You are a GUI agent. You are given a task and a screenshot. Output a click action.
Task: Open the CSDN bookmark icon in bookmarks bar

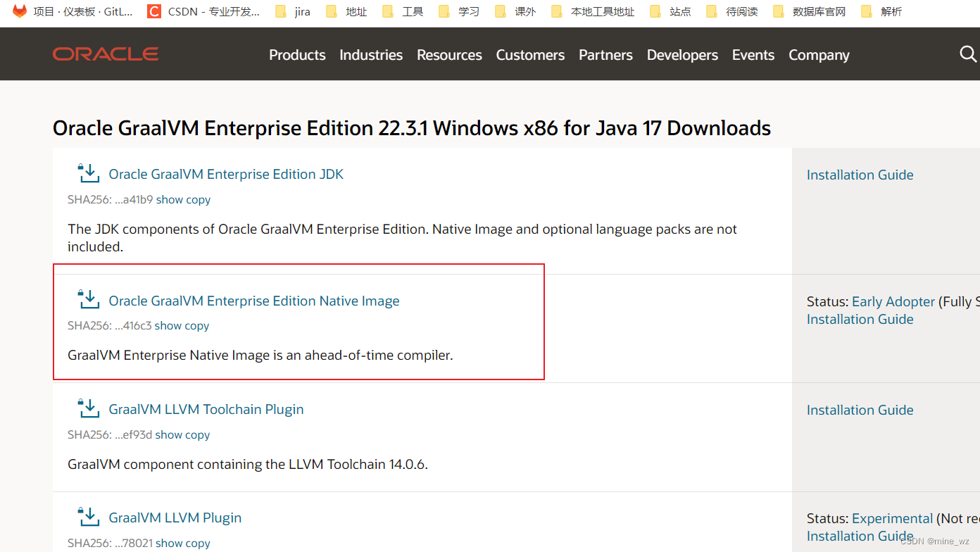153,11
